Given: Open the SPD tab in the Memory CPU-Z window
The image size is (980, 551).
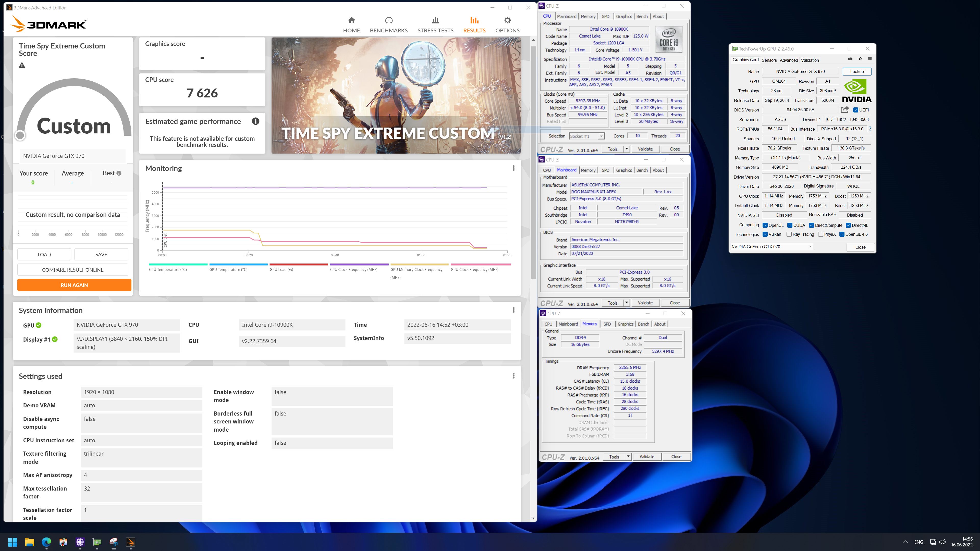Looking at the screenshot, I should pos(607,324).
